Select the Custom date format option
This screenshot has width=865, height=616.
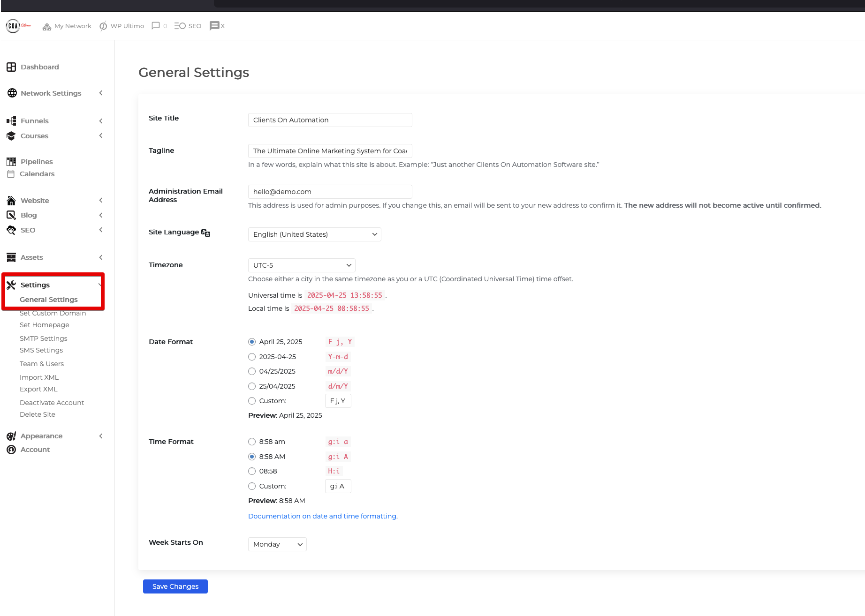[252, 401]
